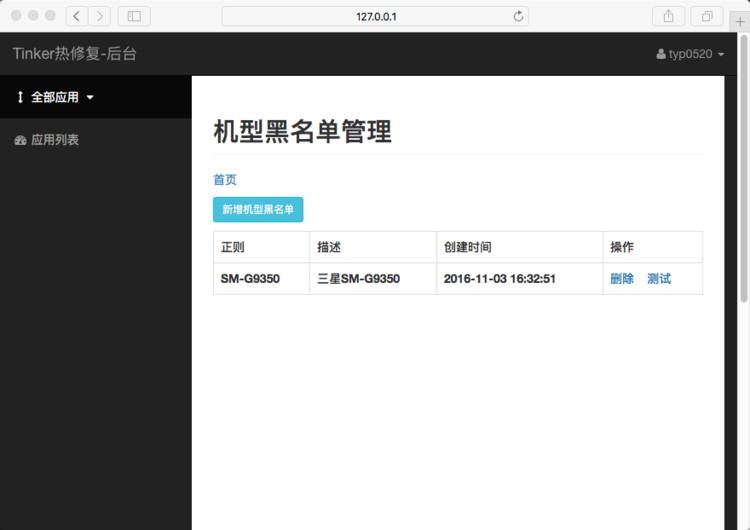Click the 机型黑名单管理 page heading
The width and height of the screenshot is (750, 530).
click(302, 132)
